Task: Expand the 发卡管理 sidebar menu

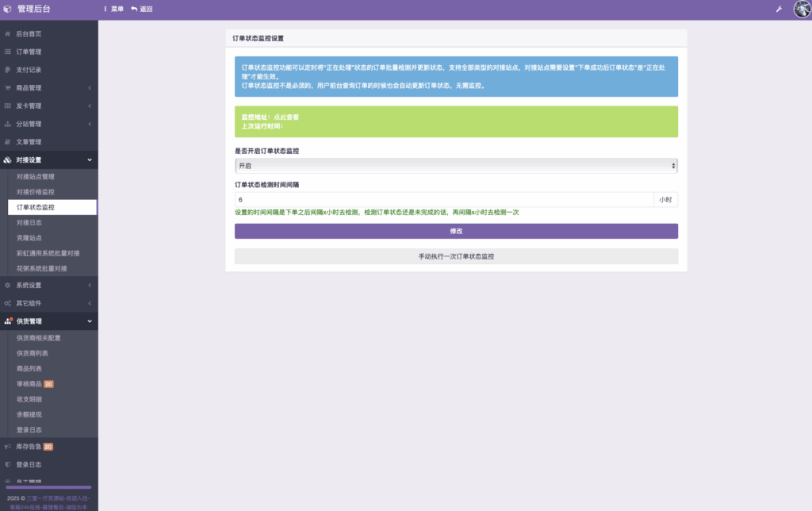Action: coord(48,106)
